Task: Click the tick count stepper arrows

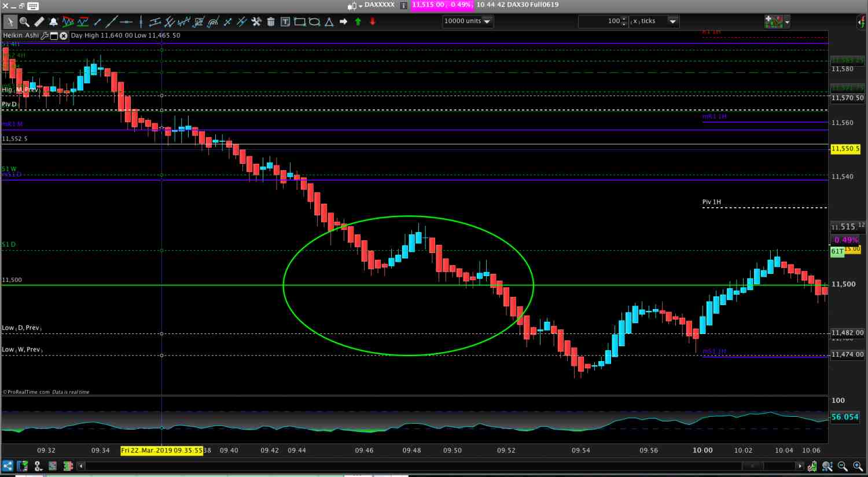Action: 624,21
